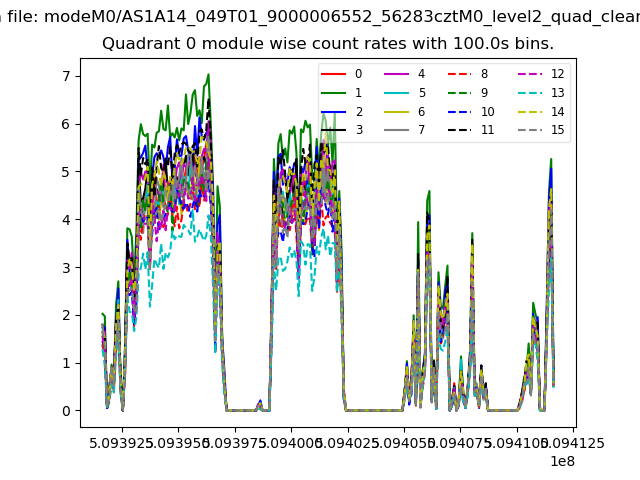Click the y-axis tick label 7
The image size is (640, 480).
click(x=64, y=76)
